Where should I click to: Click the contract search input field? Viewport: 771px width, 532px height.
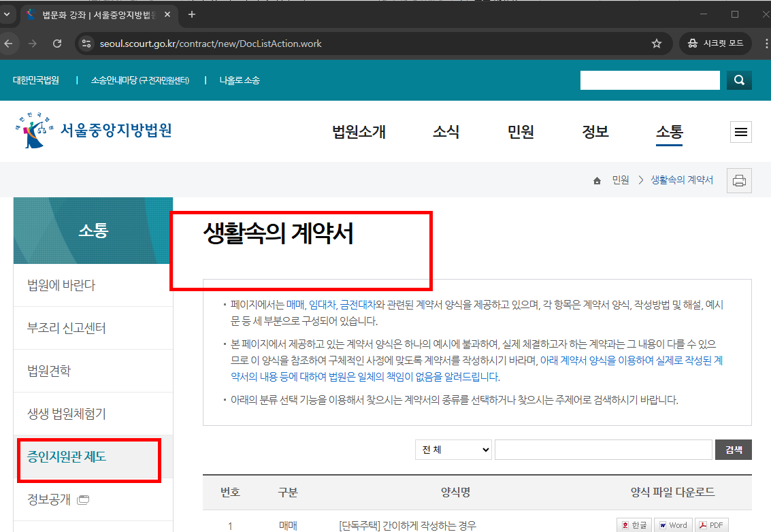[x=604, y=449]
